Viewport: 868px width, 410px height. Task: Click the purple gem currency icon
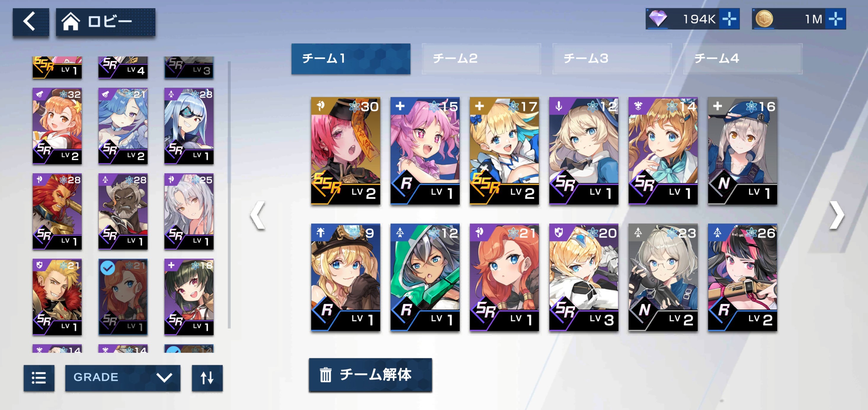tap(658, 19)
